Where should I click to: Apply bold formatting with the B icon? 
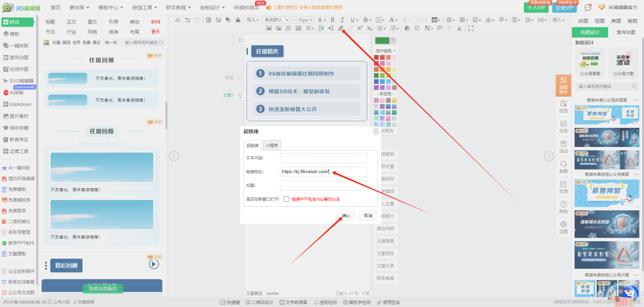(x=333, y=20)
